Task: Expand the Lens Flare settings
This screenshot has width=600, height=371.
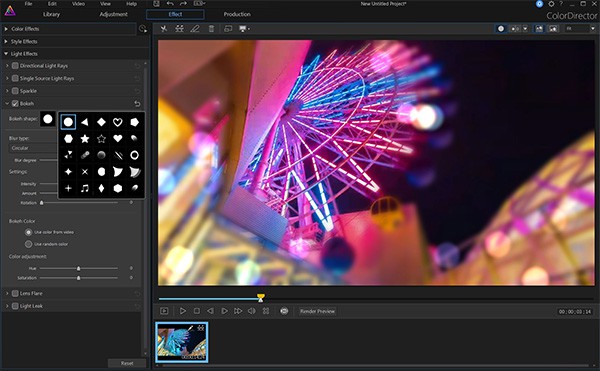Action: [7, 293]
